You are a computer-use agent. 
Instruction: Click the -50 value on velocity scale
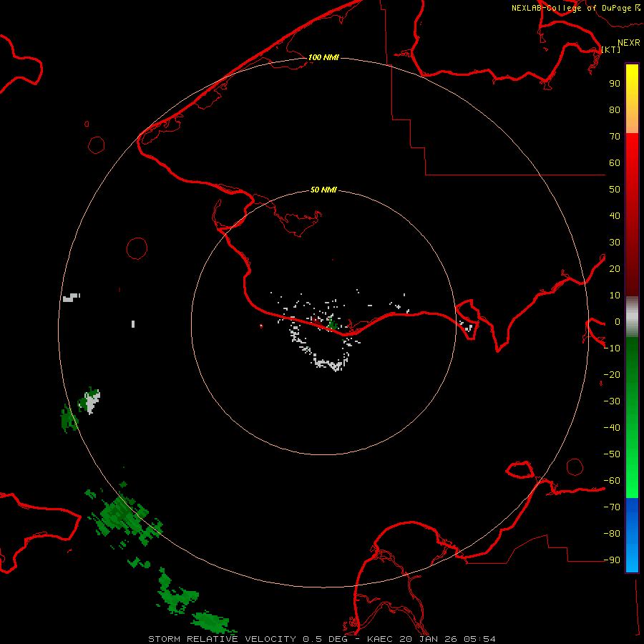pyautogui.click(x=612, y=454)
